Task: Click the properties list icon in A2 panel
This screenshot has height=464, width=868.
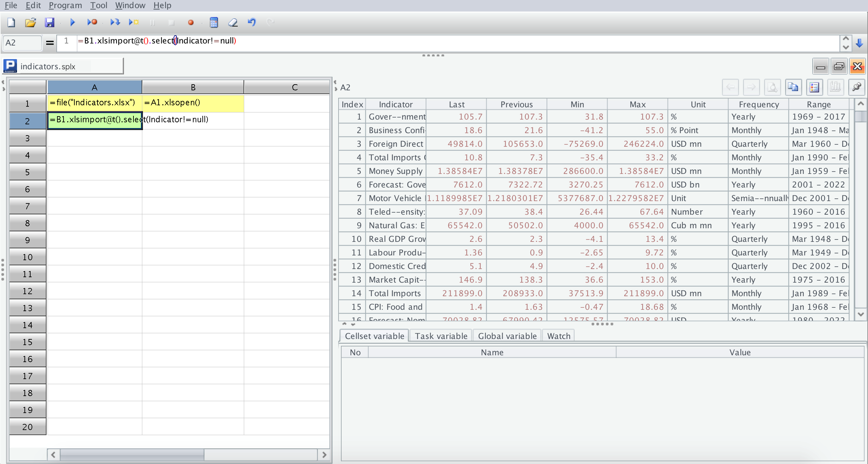Action: 814,87
